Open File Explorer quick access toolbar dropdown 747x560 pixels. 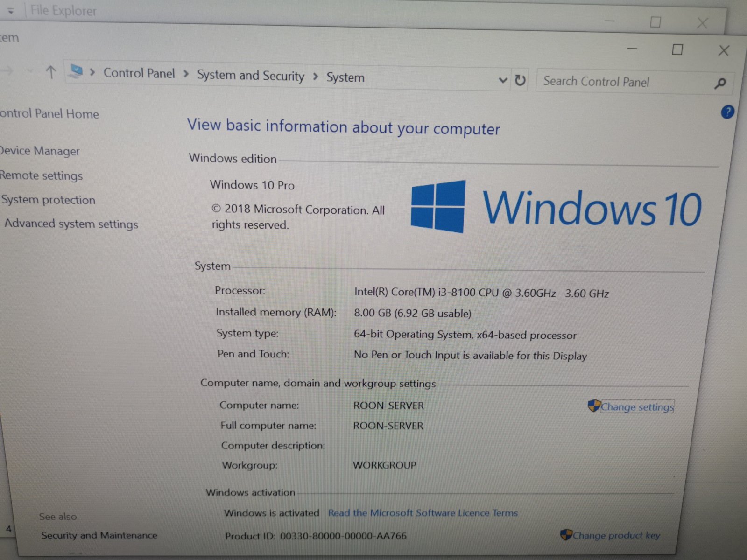pyautogui.click(x=11, y=11)
